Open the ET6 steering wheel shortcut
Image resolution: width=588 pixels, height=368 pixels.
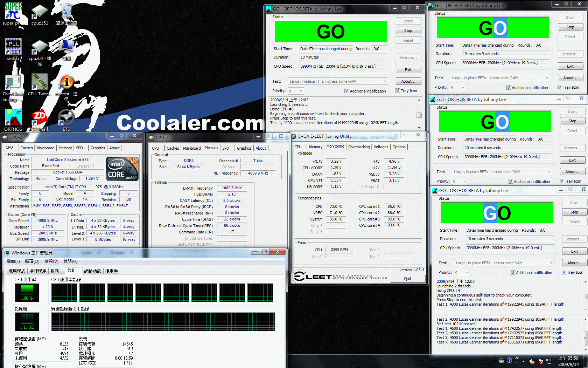pyautogui.click(x=66, y=120)
